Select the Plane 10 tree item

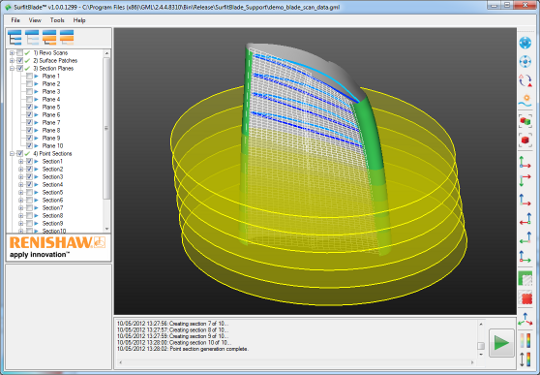pyautogui.click(x=52, y=146)
